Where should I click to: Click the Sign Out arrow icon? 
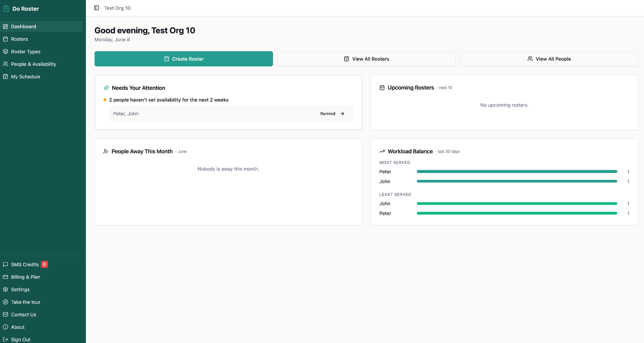[x=5, y=339]
